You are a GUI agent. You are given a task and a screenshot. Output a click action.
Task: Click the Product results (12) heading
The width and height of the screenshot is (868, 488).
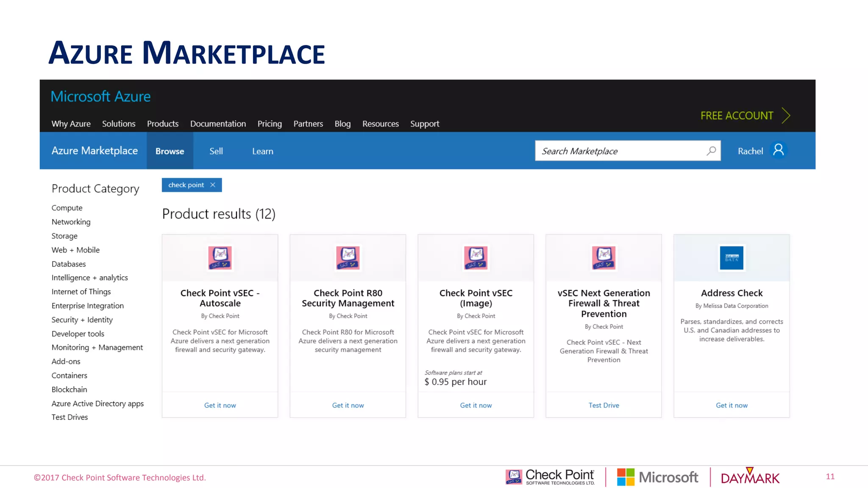(219, 213)
